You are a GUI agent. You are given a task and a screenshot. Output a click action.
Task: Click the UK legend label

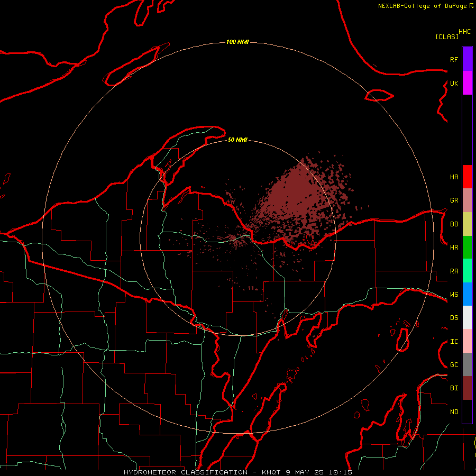coord(454,83)
